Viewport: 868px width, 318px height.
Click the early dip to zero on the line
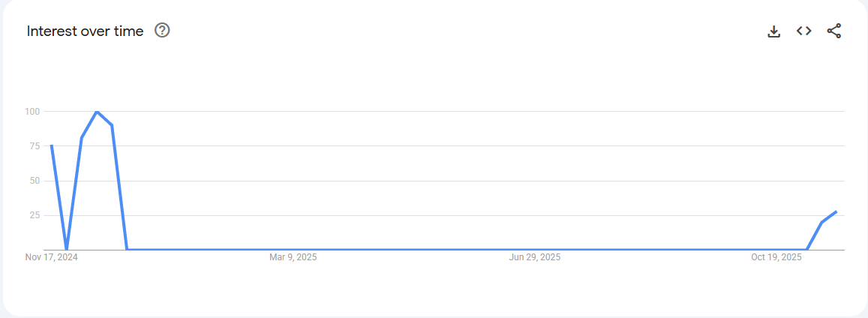coord(67,249)
